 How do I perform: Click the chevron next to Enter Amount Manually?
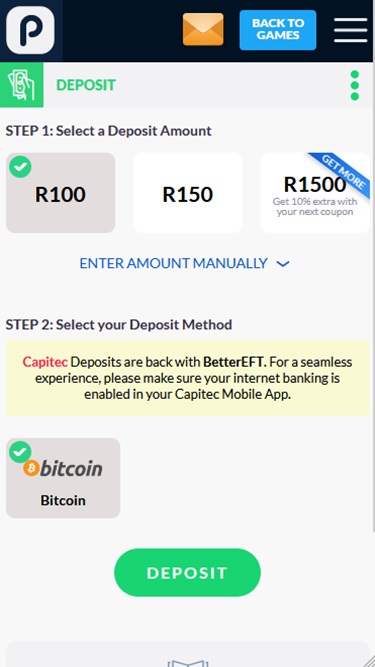tap(283, 264)
